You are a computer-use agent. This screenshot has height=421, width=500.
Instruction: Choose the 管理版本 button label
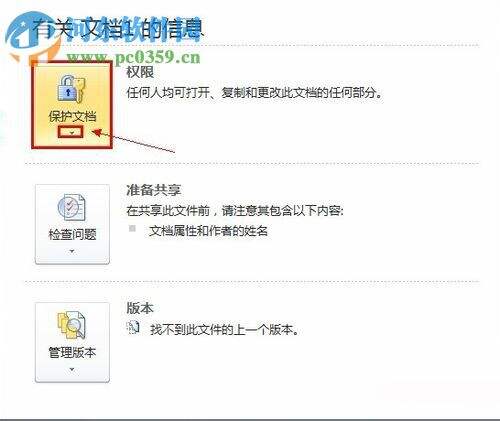(72, 352)
